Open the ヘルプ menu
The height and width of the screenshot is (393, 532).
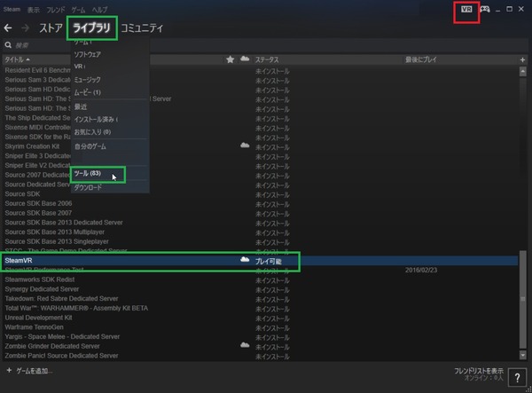click(x=99, y=10)
